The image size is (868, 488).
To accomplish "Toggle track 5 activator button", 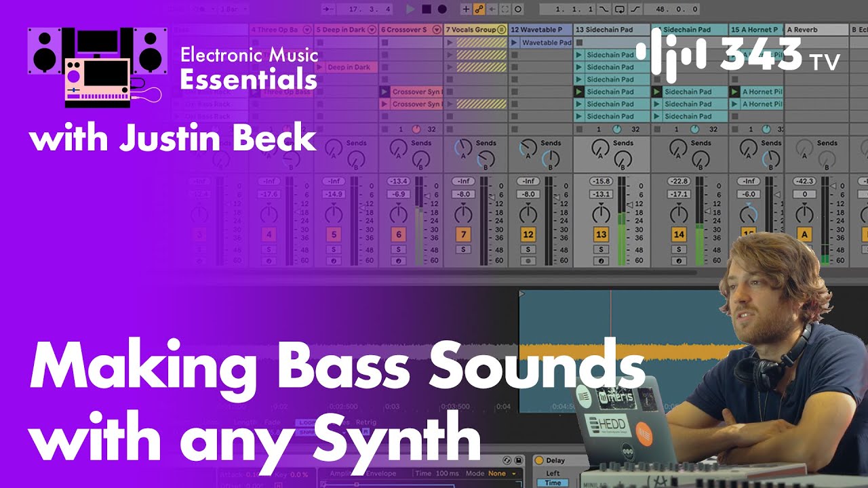I will click(333, 235).
